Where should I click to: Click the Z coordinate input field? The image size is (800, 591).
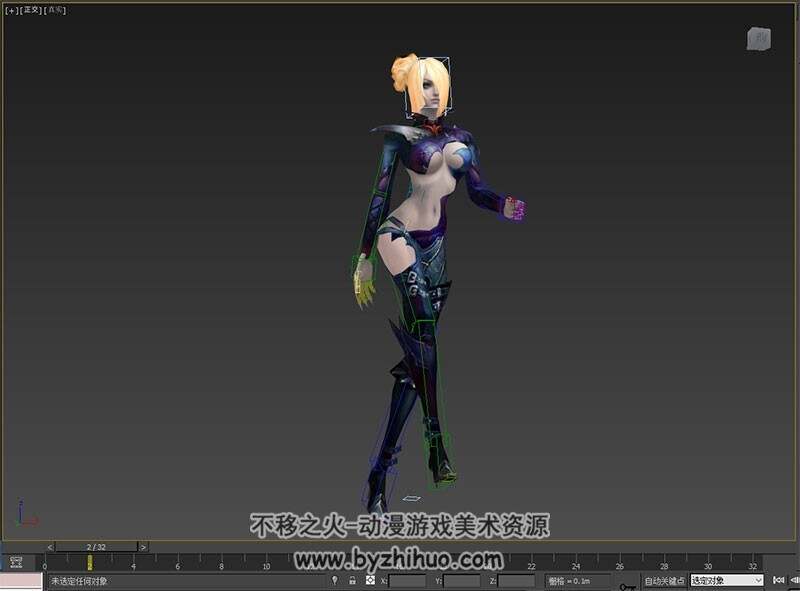click(x=516, y=581)
